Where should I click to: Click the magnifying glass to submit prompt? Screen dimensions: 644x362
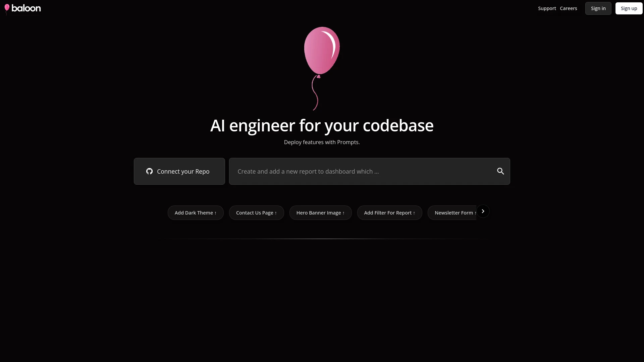500,171
